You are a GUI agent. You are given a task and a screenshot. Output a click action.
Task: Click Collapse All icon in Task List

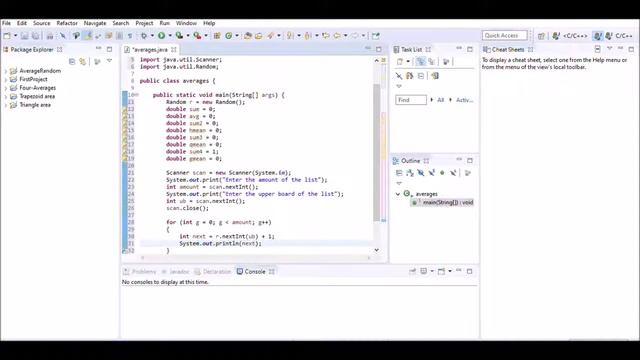tap(421, 76)
